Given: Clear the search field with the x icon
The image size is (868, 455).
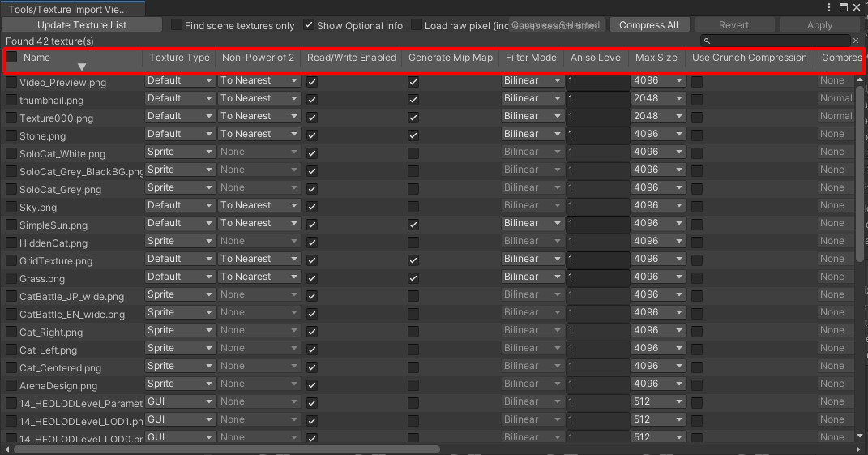Looking at the screenshot, I should [856, 41].
